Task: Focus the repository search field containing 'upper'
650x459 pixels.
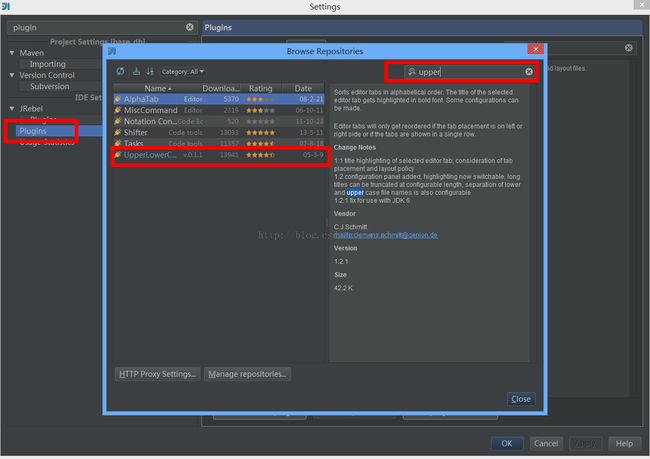Action: pos(468,72)
